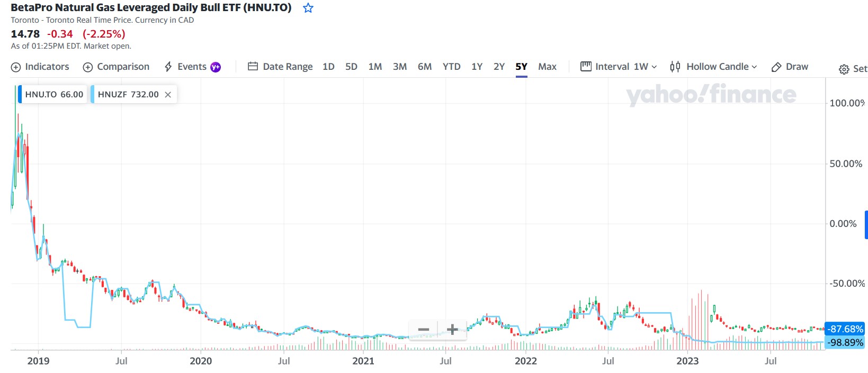Zoom in chart with plus button
The width and height of the screenshot is (868, 373).
point(452,330)
